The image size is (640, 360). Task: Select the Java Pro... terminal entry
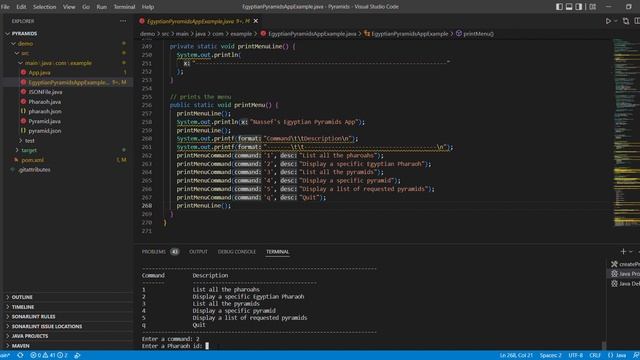tap(624, 274)
